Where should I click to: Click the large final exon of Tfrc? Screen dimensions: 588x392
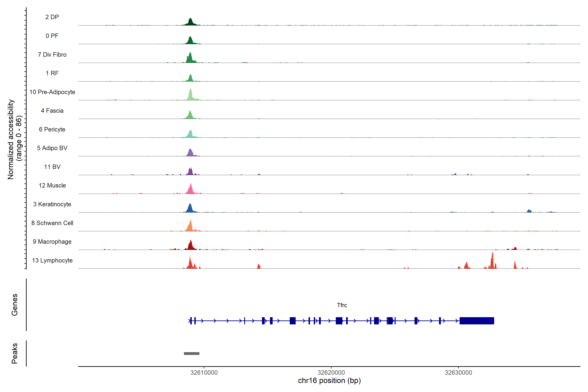click(x=476, y=320)
